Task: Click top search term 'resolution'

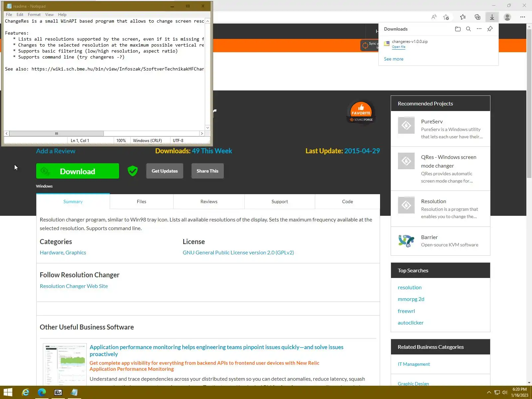Action: (410, 287)
